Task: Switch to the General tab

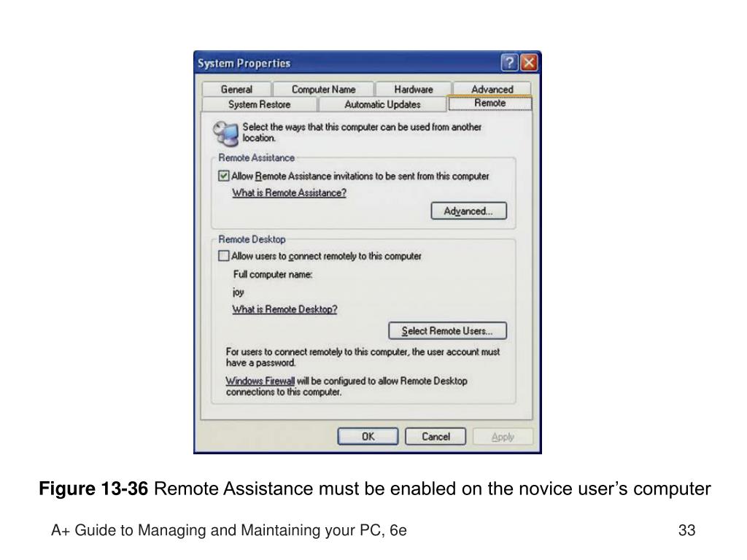Action: (237, 89)
